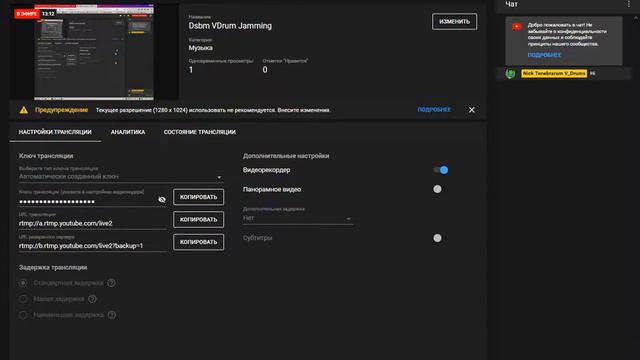This screenshot has width=640, height=360.
Task: Click the YouTube icon in chat welcome
Action: pos(517,27)
